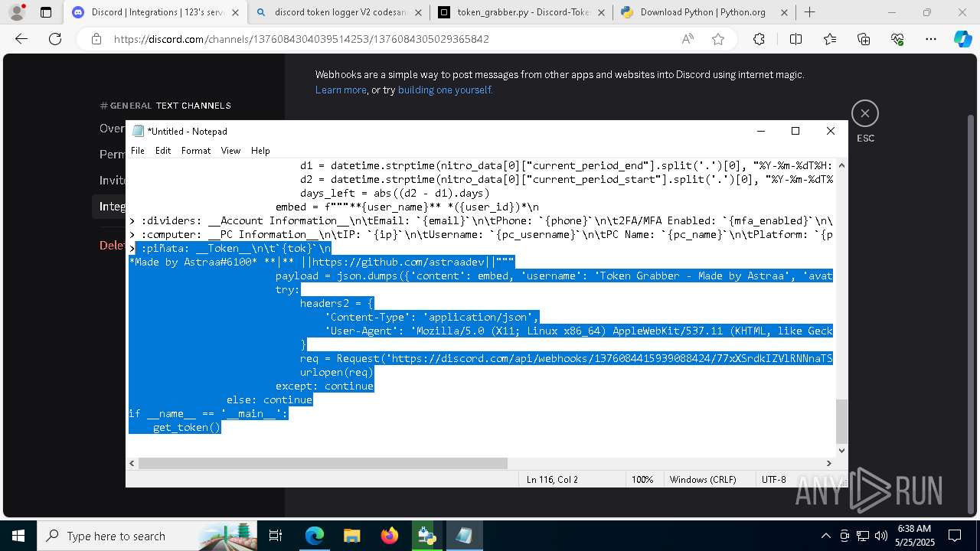Open the volume speaker tray icon
Image resolution: width=980 pixels, height=551 pixels.
pos(881,536)
